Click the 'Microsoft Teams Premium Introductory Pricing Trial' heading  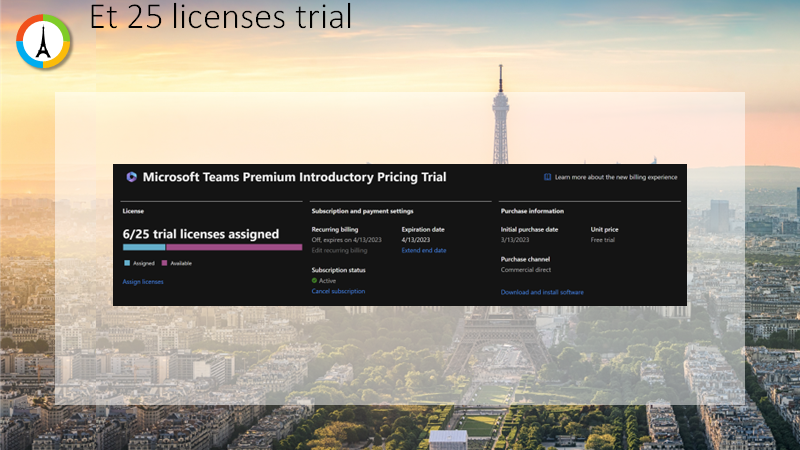(x=294, y=177)
